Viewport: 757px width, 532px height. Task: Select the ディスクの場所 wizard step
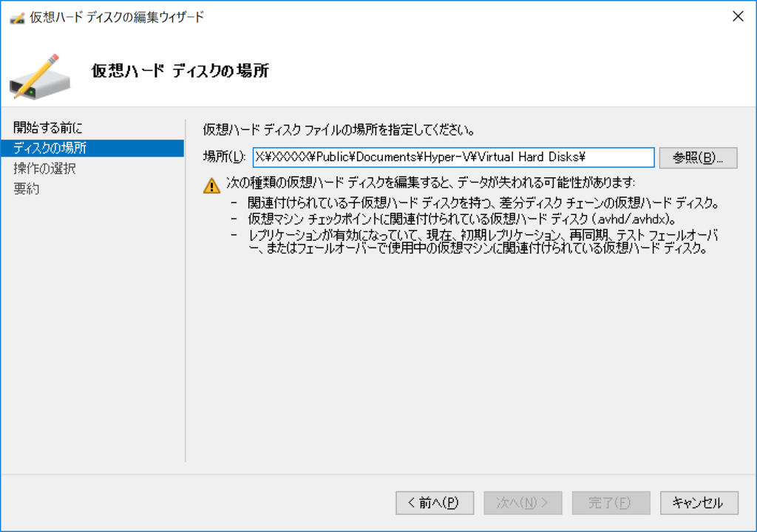coord(92,149)
